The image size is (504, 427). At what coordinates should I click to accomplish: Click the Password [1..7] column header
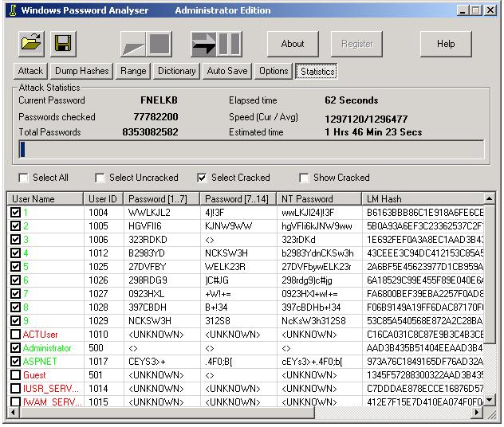coord(162,198)
